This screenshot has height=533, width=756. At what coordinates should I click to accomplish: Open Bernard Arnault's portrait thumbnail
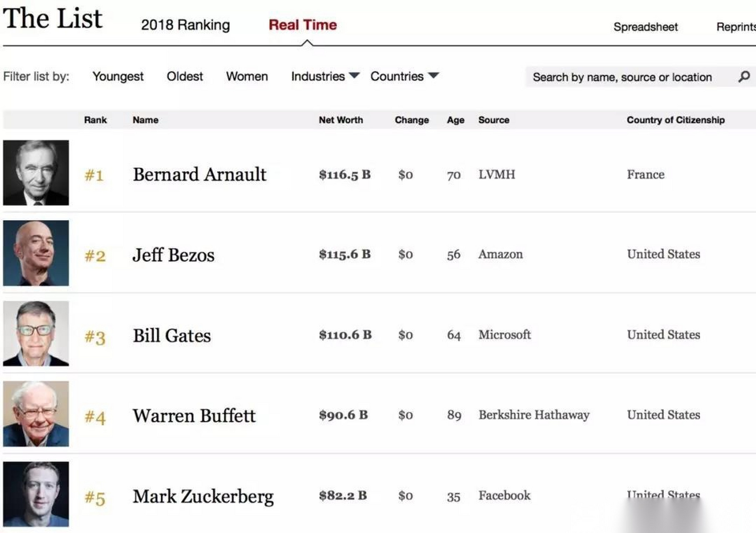(x=36, y=173)
